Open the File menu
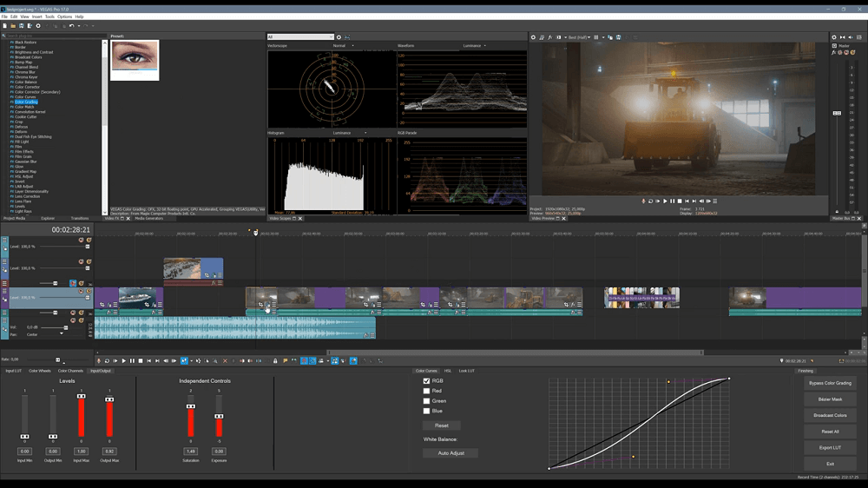This screenshot has width=868, height=488. pyautogui.click(x=4, y=16)
